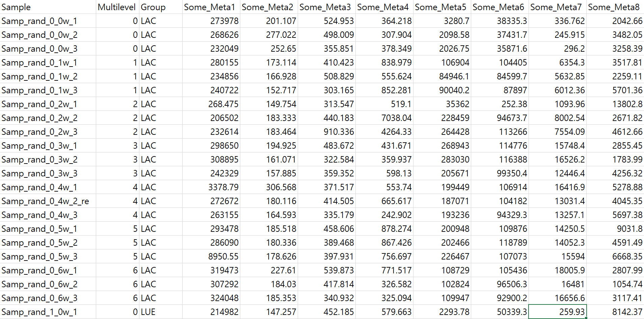Screen dimensions: 644x319
Task: Select cell Samp_rand_0_1w_3
Action: (48, 90)
